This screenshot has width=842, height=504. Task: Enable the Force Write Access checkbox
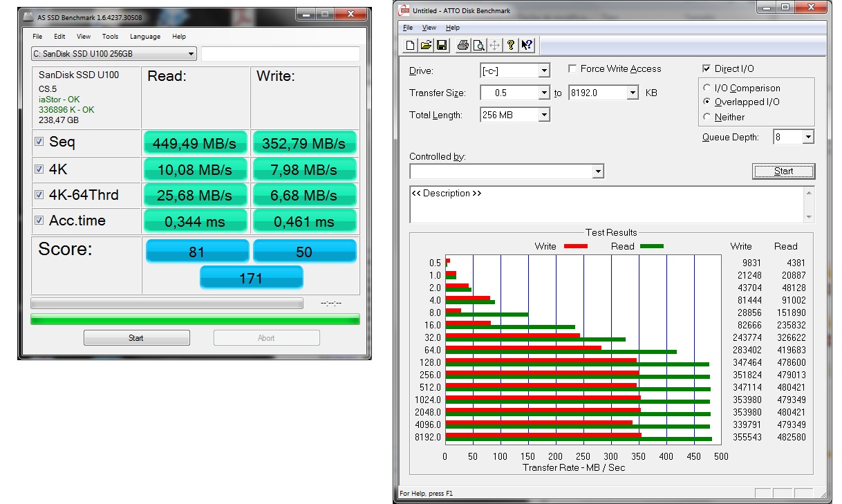point(572,68)
